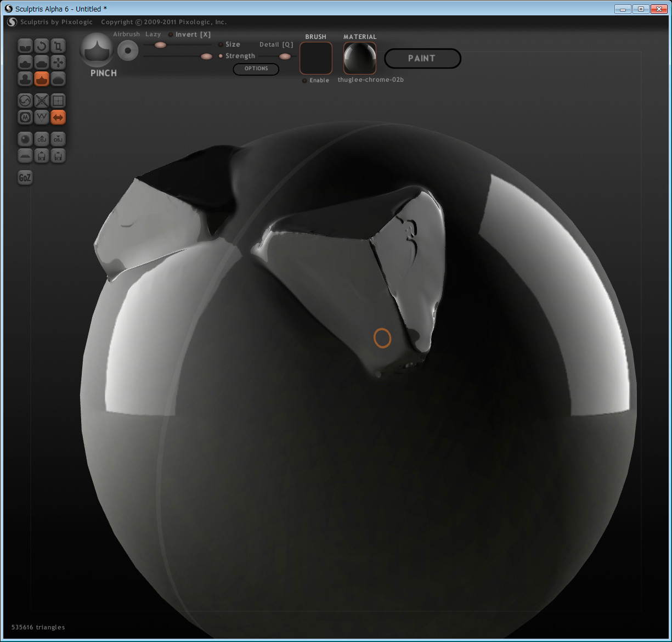The image size is (672, 642).
Task: Switch to PAINT mode
Action: coord(422,58)
